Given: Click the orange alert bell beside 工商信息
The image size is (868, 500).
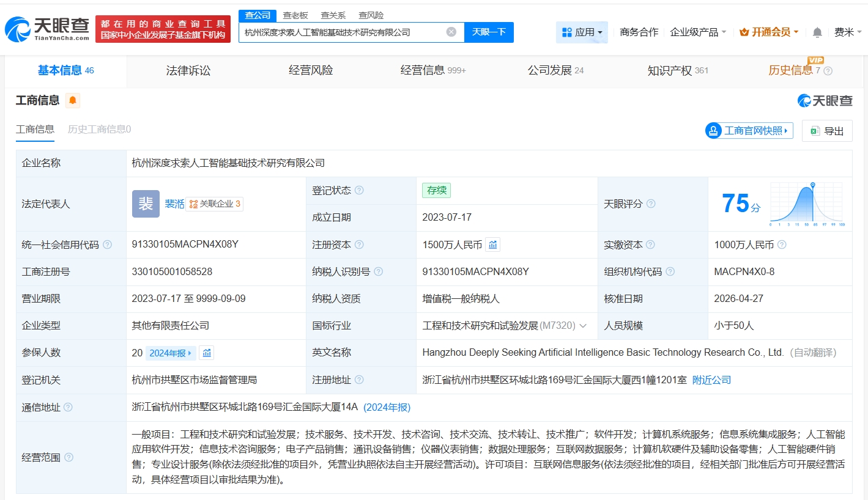Looking at the screenshot, I should pos(73,100).
